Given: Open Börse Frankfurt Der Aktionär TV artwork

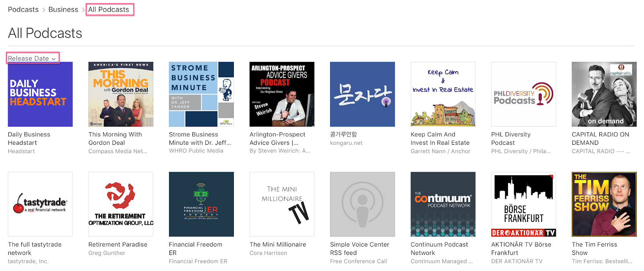Looking at the screenshot, I should [524, 204].
